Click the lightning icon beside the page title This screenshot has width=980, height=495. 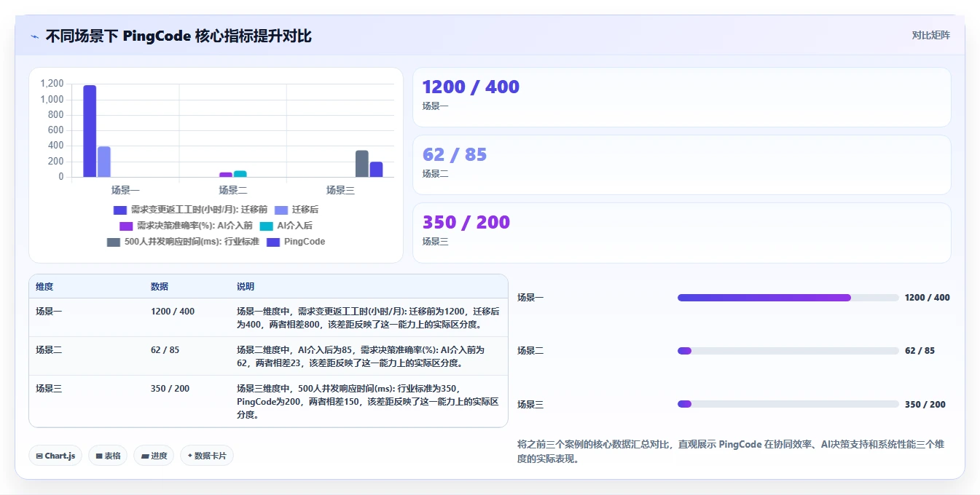(35, 36)
